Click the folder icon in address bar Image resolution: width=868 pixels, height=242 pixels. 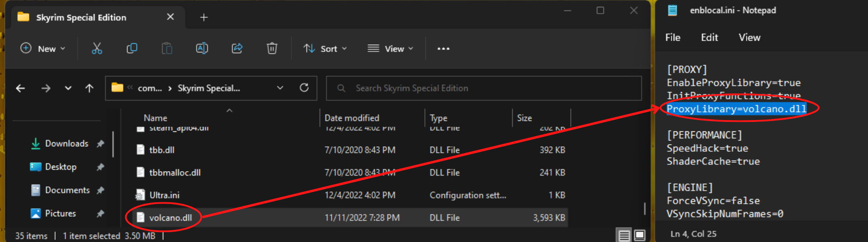118,88
